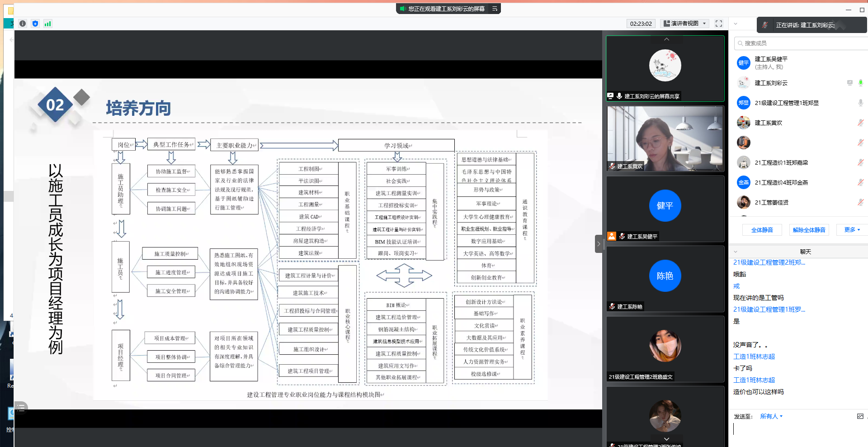
Task: Click 刘彩云's screen-share icon in the member list
Action: (x=849, y=83)
